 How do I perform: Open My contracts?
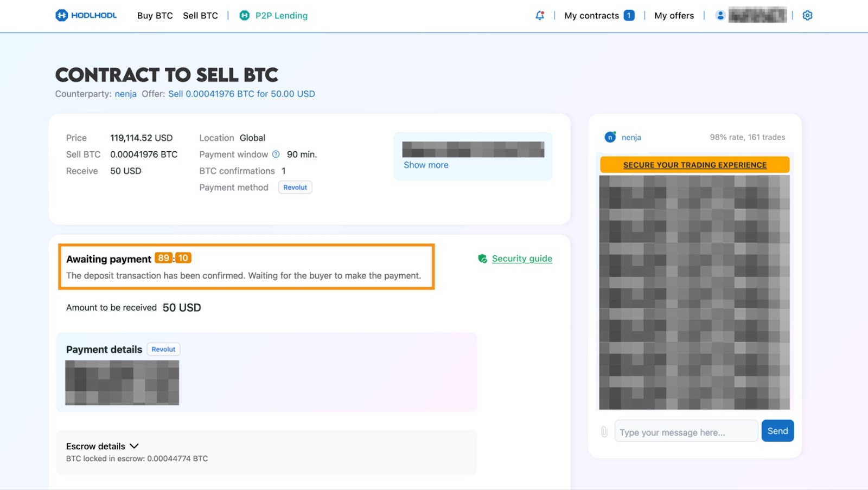pos(591,16)
